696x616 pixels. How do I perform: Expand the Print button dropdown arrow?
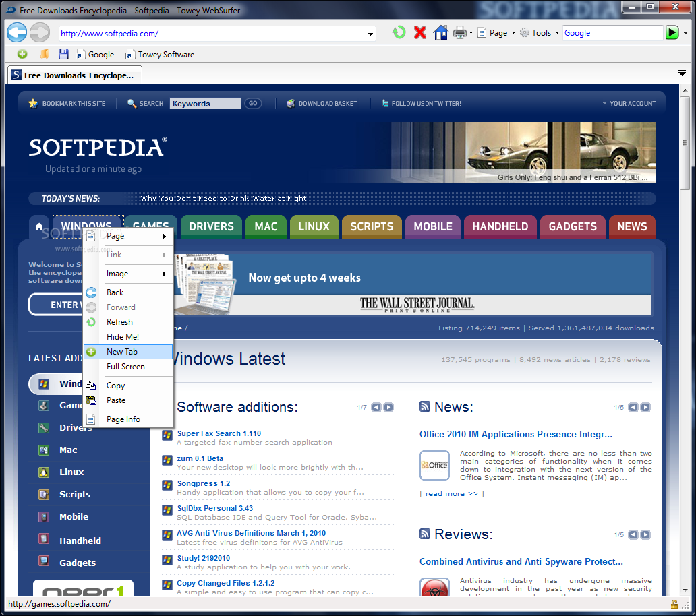point(471,33)
